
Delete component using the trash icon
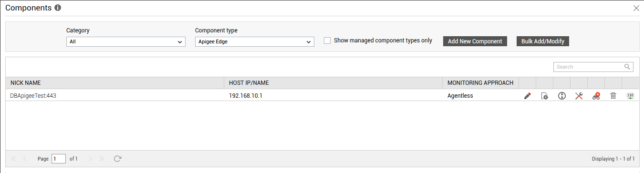pos(613,96)
